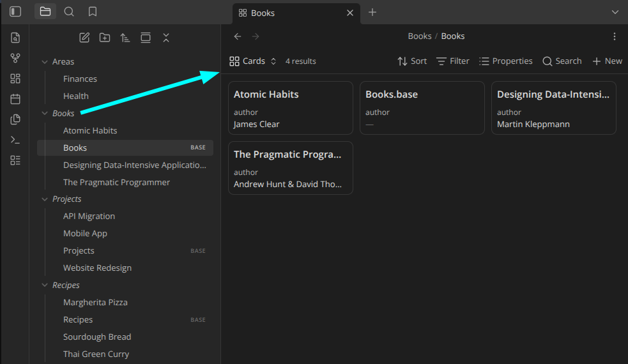
Task: Open daily note calendar icon
Action: (15, 99)
